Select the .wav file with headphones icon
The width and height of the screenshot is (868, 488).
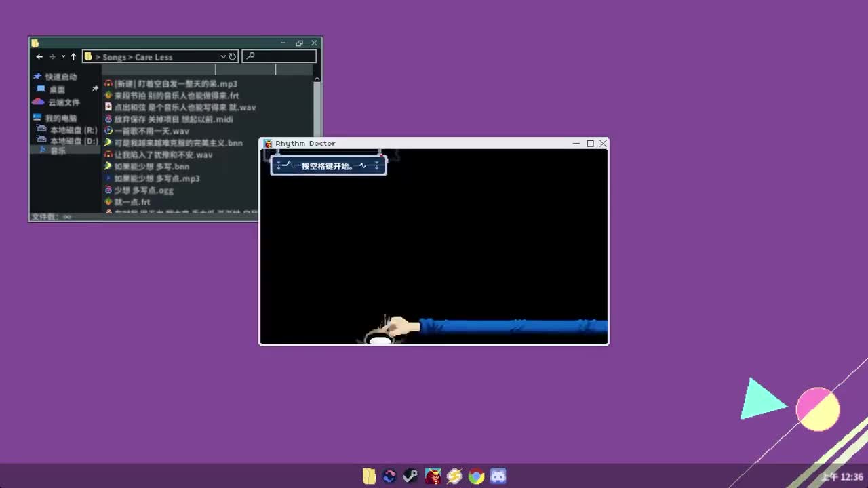click(158, 155)
